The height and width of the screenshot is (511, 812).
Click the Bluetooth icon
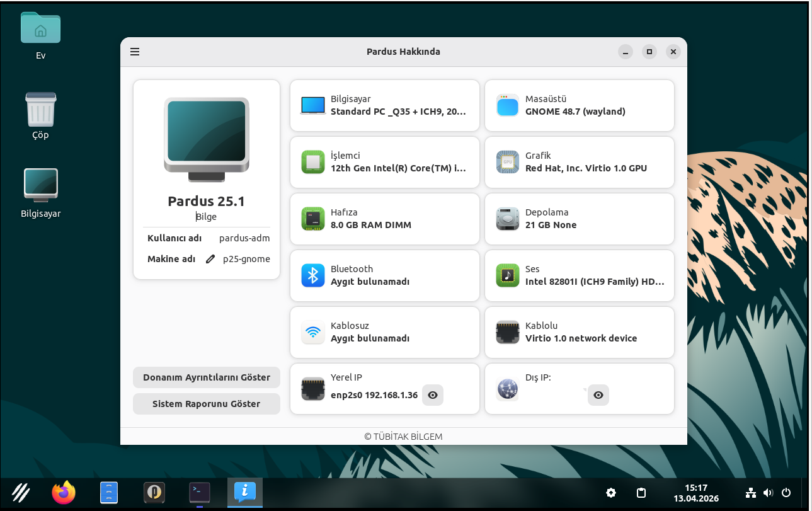coord(313,275)
